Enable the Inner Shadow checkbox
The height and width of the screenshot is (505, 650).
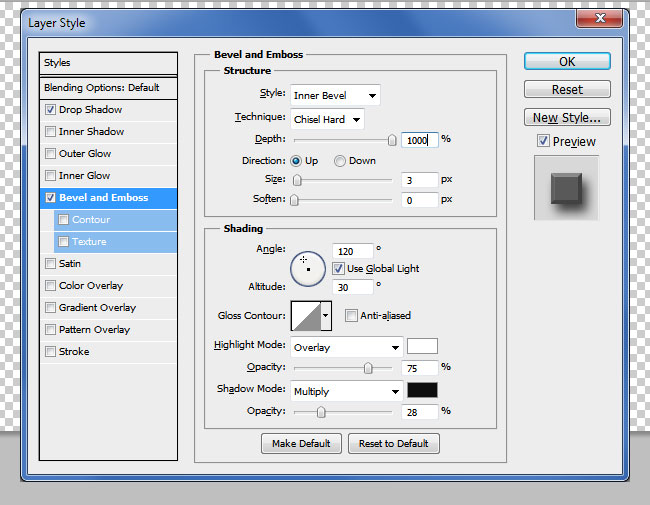click(x=51, y=132)
